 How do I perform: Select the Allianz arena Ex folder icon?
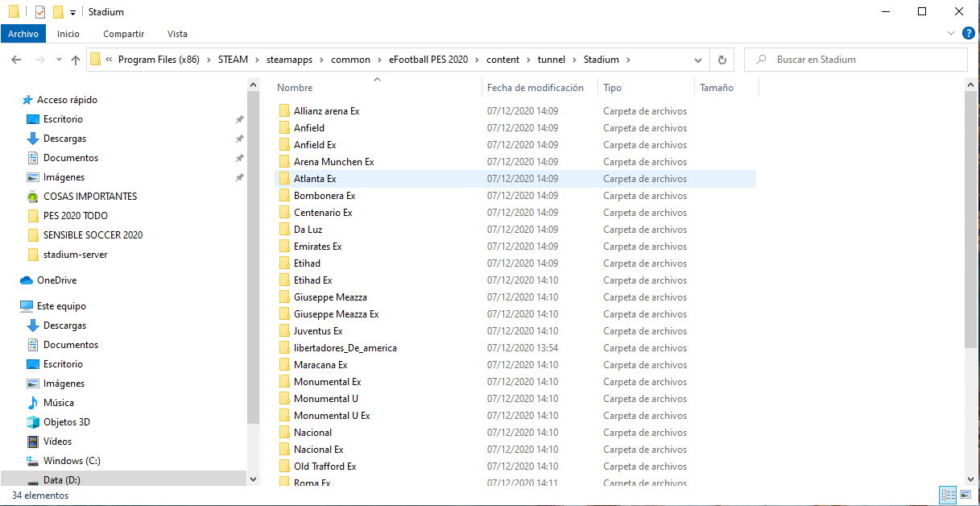click(284, 111)
